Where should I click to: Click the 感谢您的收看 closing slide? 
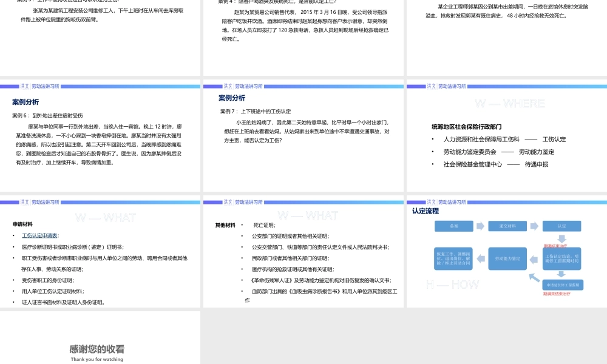point(97,349)
